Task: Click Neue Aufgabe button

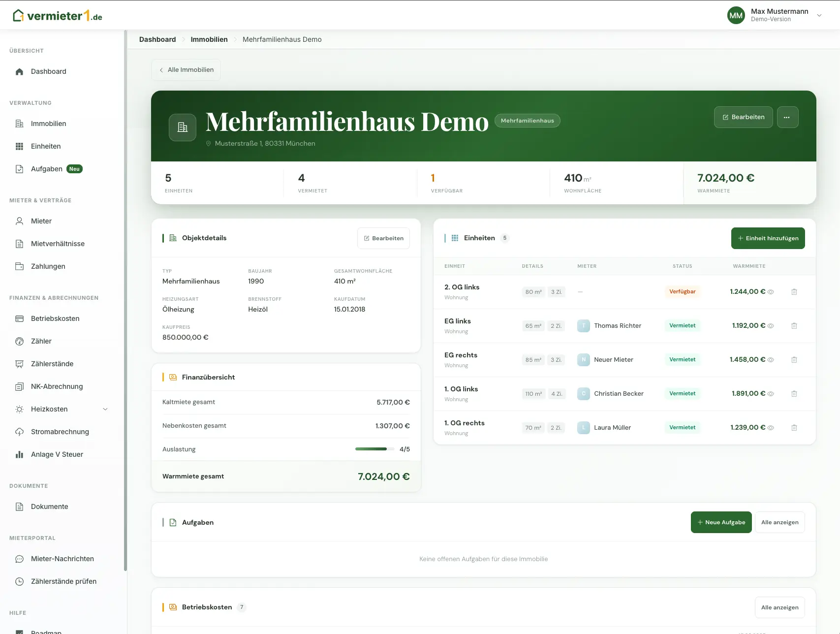Action: (721, 522)
